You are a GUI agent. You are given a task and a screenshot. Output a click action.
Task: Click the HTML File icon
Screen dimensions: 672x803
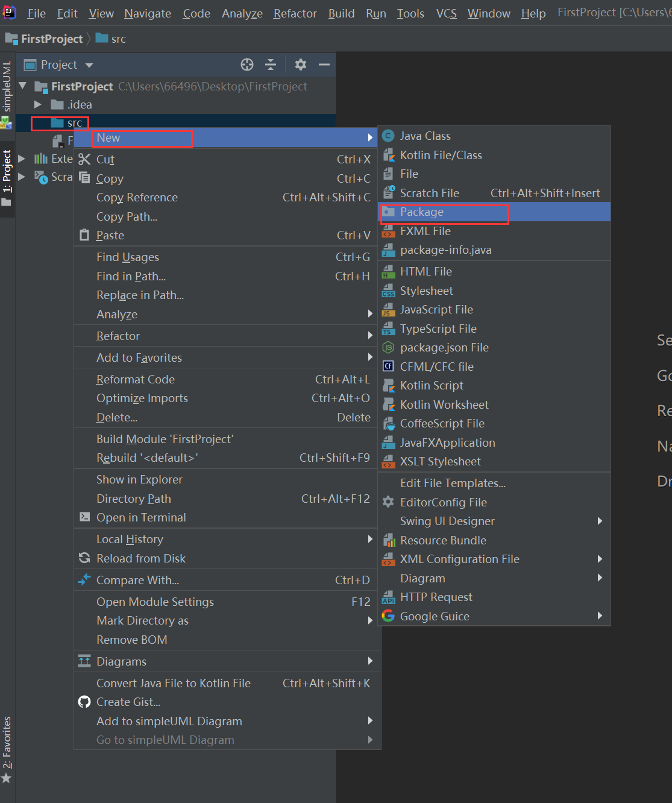[x=389, y=271]
